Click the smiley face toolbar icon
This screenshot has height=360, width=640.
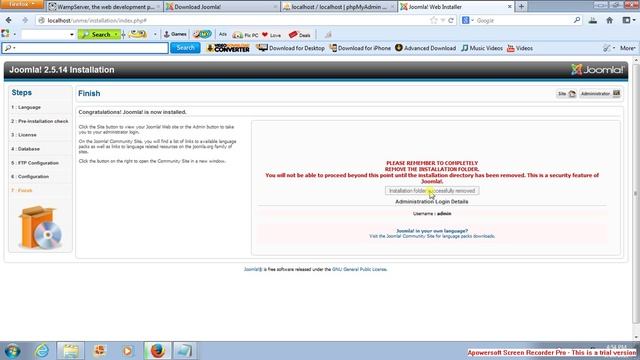202,34
